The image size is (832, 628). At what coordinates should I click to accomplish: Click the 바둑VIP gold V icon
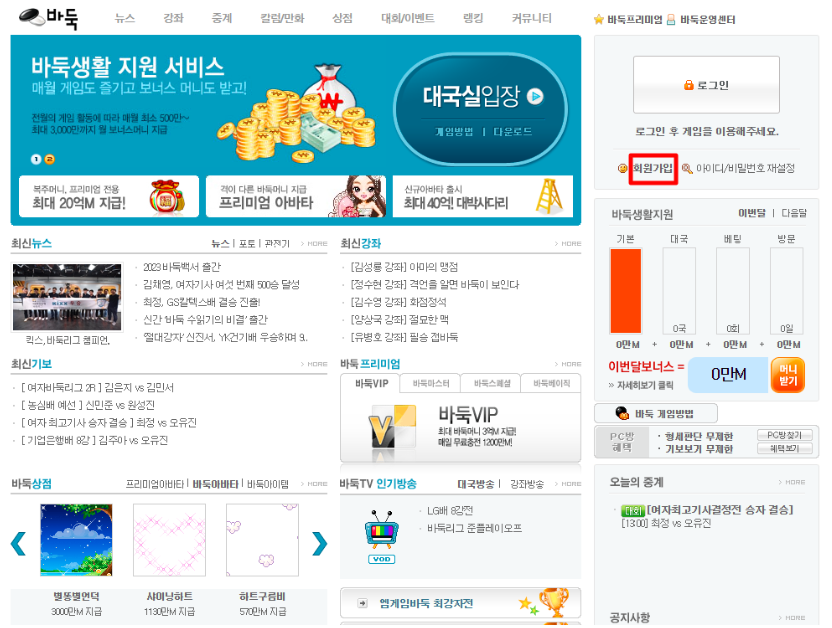[x=393, y=427]
